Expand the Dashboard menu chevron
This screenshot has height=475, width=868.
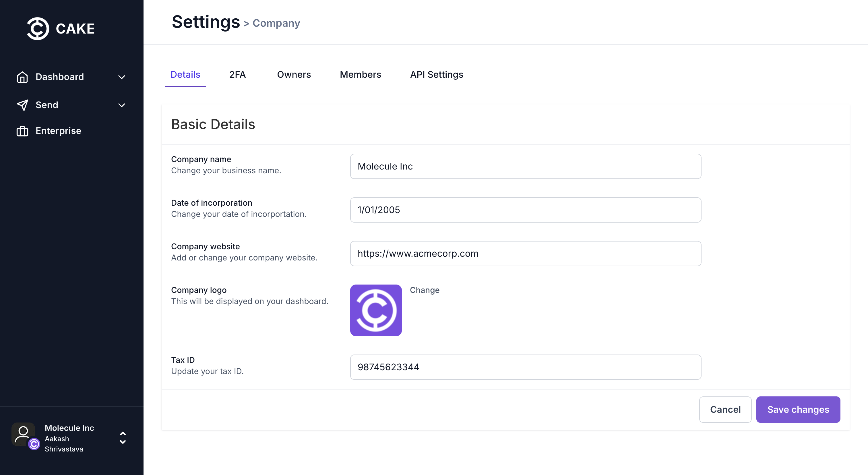[122, 77]
